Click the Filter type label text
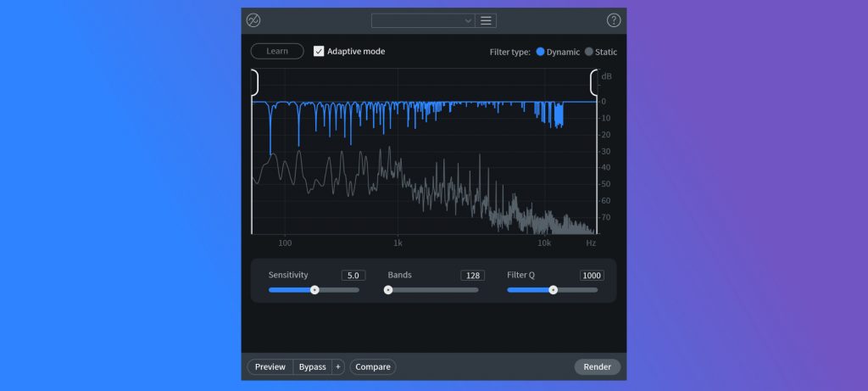The image size is (868, 391). pyautogui.click(x=509, y=52)
